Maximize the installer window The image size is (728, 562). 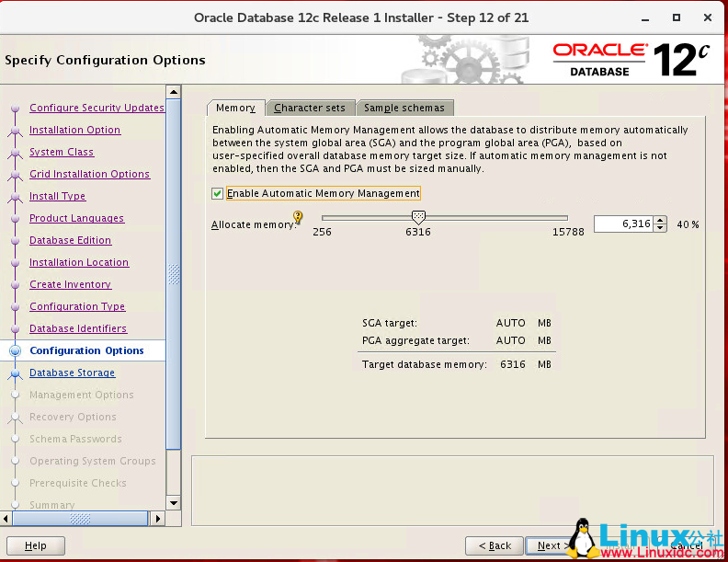click(x=677, y=17)
